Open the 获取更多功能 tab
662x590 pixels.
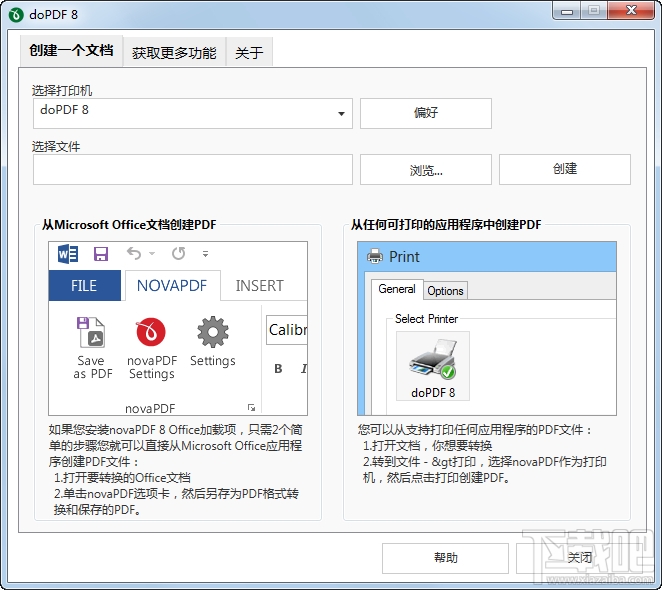pyautogui.click(x=174, y=52)
